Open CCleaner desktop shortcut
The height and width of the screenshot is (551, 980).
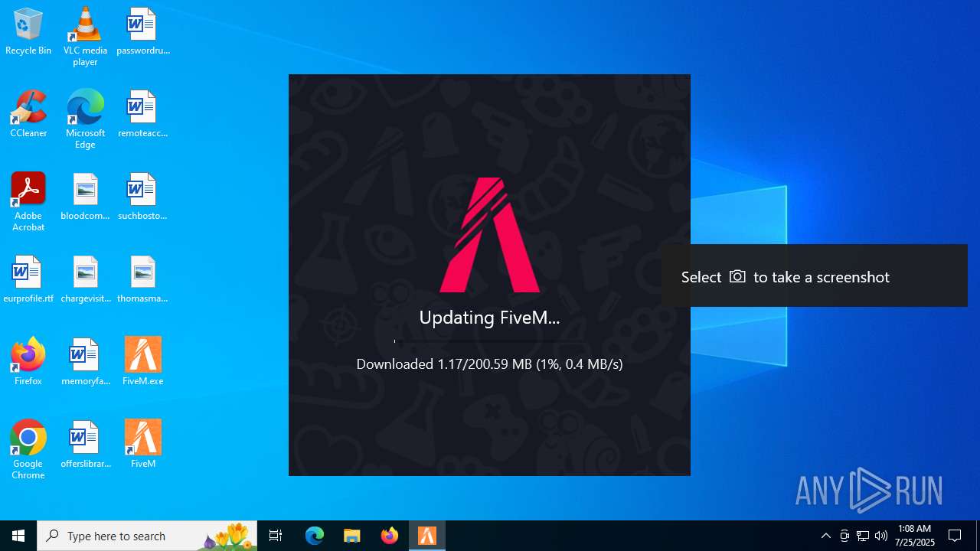pyautogui.click(x=28, y=114)
